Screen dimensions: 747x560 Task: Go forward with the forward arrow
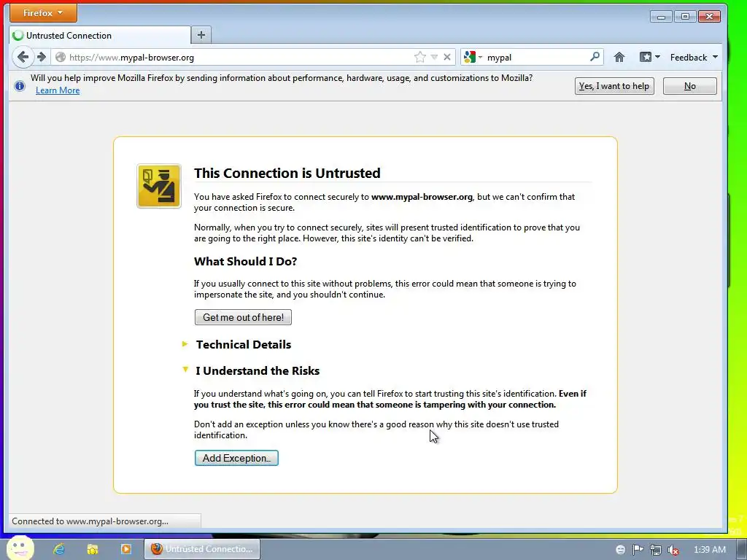42,57
